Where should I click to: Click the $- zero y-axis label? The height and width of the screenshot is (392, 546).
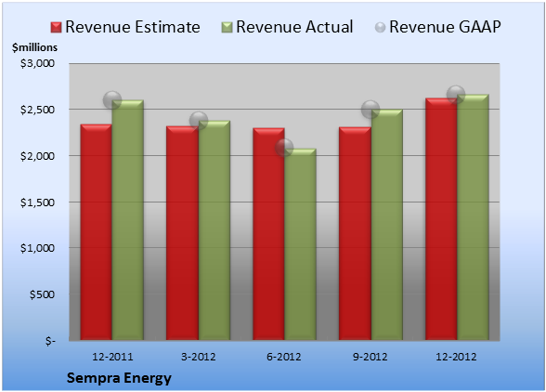(x=50, y=341)
